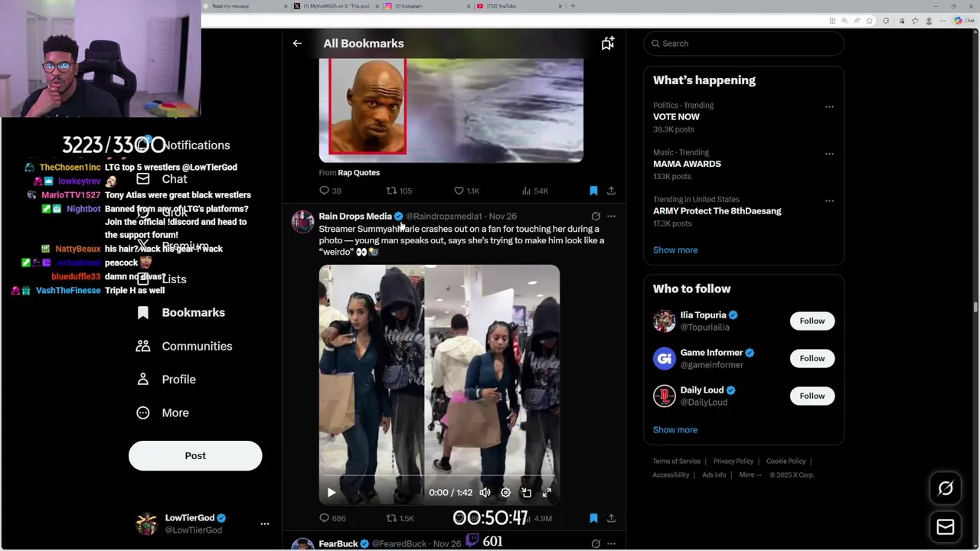Like the Rap Quotes post with 1.1K likes
980x551 pixels.
pyautogui.click(x=466, y=191)
